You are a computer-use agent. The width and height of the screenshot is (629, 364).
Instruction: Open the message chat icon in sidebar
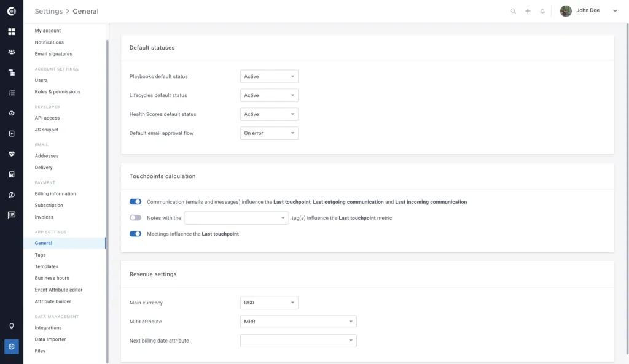click(12, 215)
